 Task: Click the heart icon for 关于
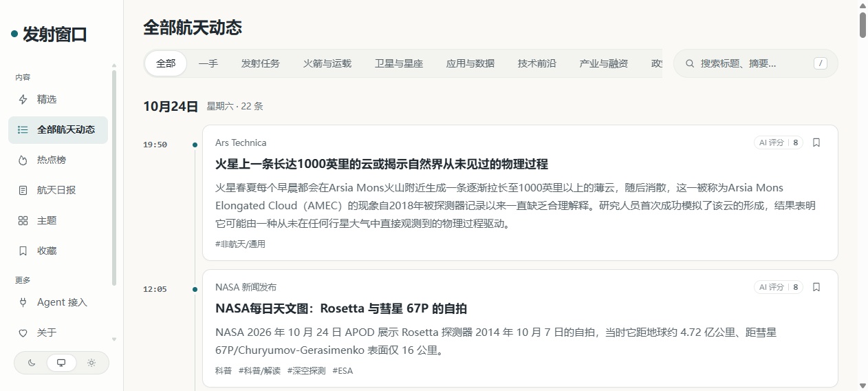point(23,332)
